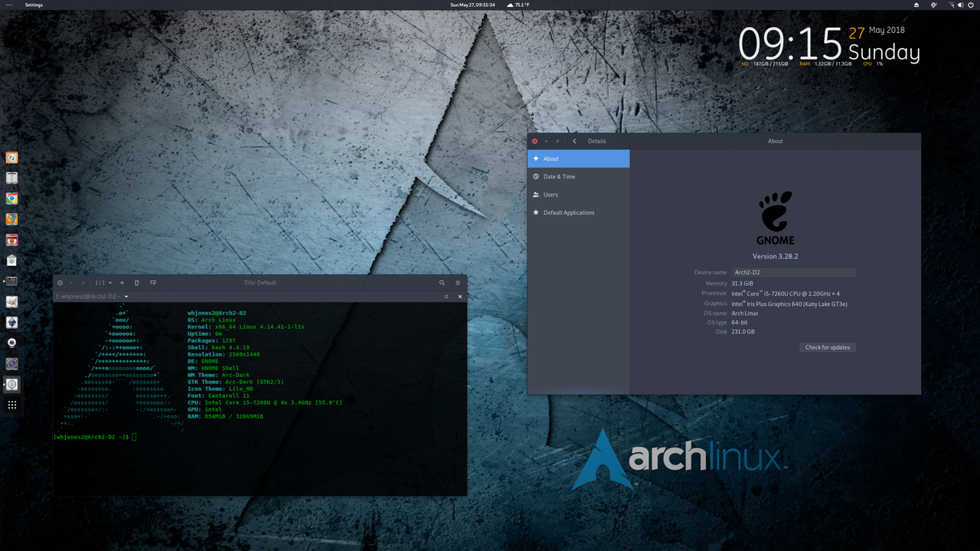Open the Tilix hamburger menu
Screen dimensions: 980x551
(x=458, y=282)
